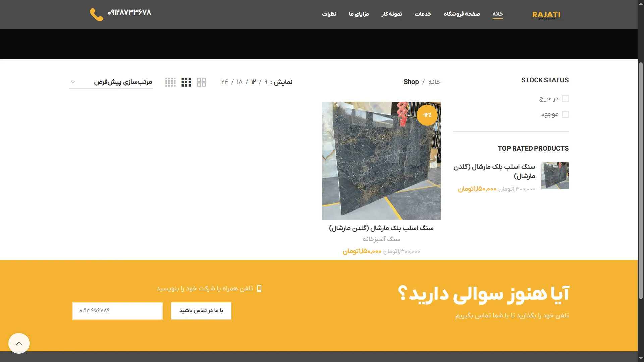The height and width of the screenshot is (362, 644).
Task: Click the -12% discount badge
Action: (x=427, y=115)
